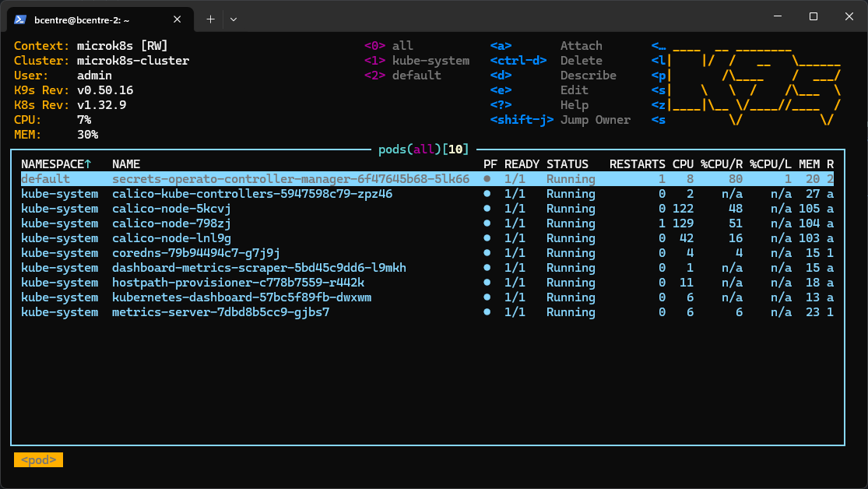Viewport: 868px width, 489px height.
Task: Select the secrets-operato-controller-manager pod row
Action: pos(290,179)
